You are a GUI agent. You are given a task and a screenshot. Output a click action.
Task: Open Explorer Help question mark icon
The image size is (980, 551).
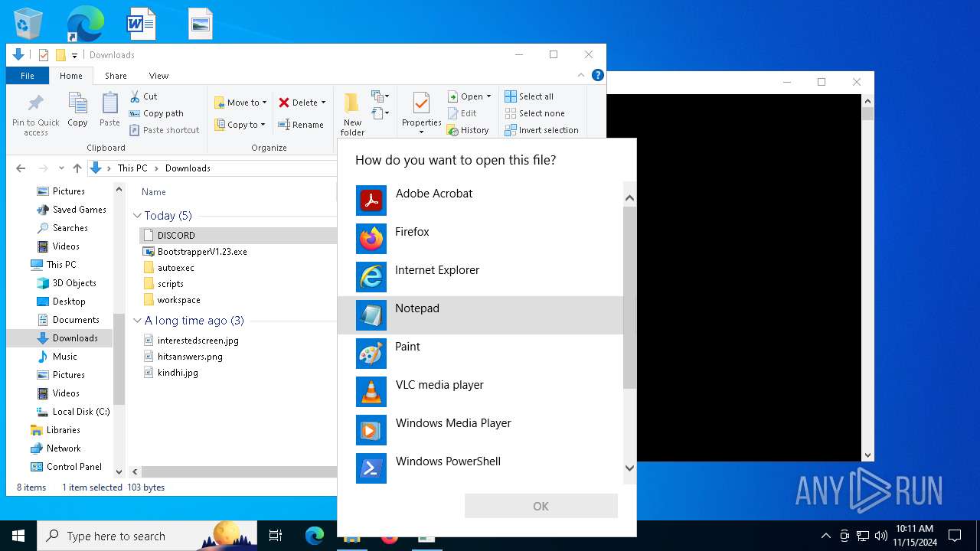point(598,75)
